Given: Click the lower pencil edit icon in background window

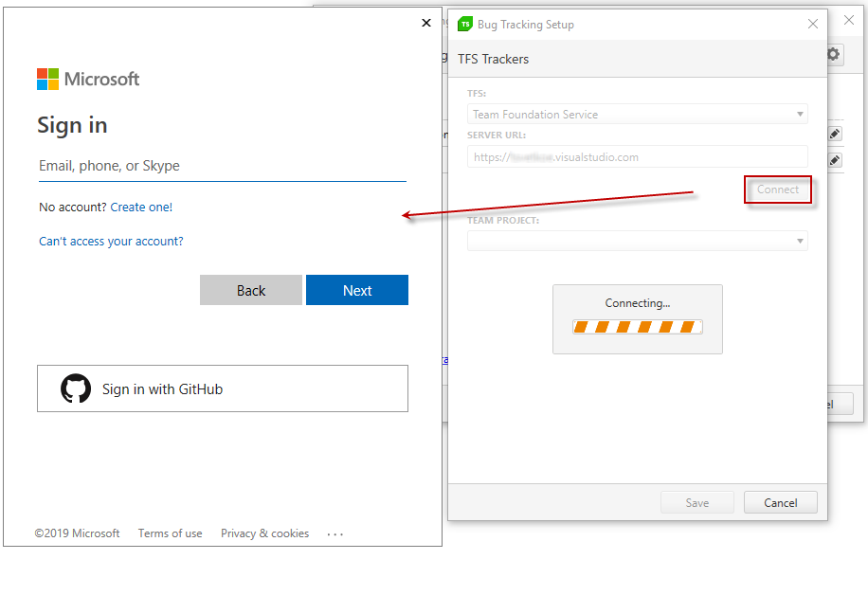Looking at the screenshot, I should [x=835, y=160].
